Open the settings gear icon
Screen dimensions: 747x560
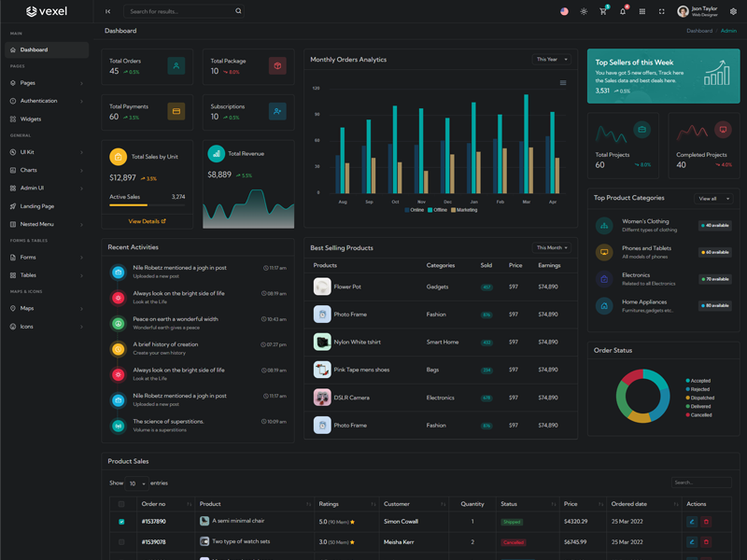pos(734,11)
